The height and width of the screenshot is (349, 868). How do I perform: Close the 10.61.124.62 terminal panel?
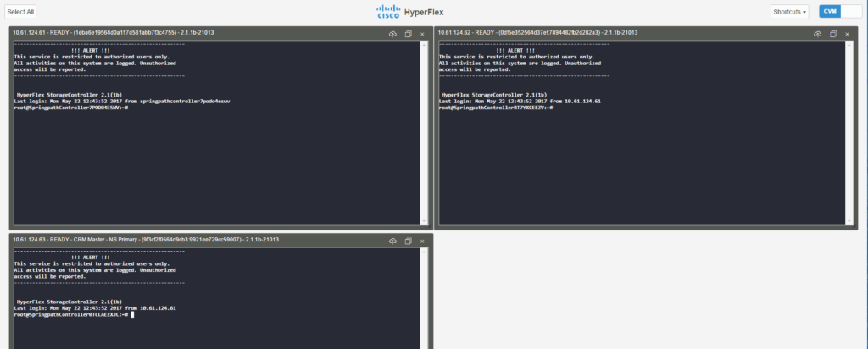click(x=848, y=34)
